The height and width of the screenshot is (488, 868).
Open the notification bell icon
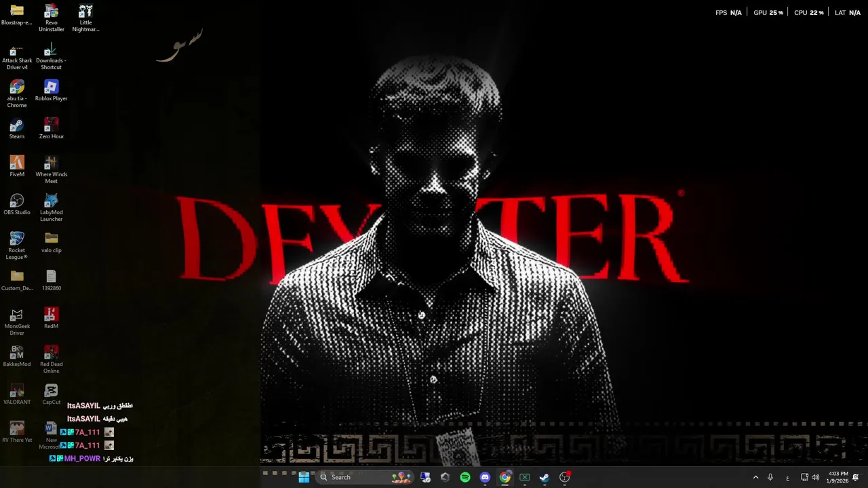pyautogui.click(x=856, y=477)
